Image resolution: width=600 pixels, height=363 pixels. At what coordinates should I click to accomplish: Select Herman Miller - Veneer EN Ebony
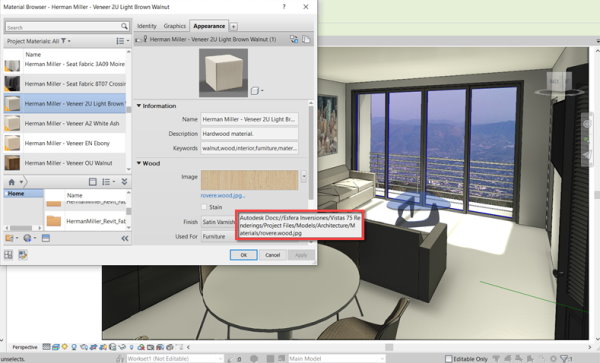(64, 143)
